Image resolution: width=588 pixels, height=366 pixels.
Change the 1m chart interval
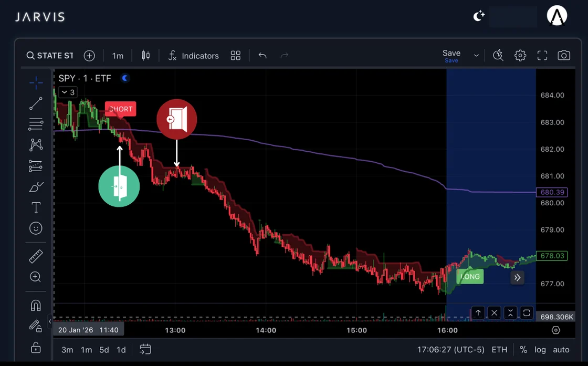click(118, 56)
